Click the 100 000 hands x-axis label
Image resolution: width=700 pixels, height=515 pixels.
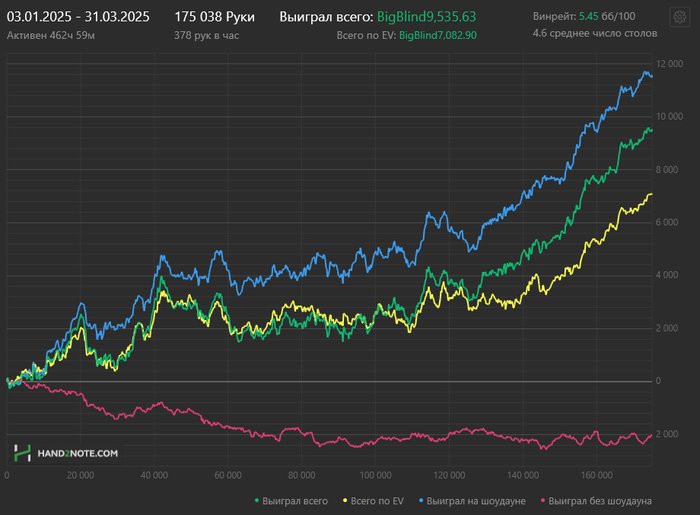[x=373, y=475]
